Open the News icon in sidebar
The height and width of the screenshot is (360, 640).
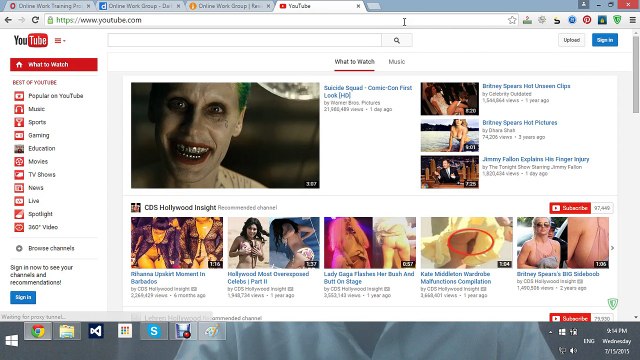19,188
